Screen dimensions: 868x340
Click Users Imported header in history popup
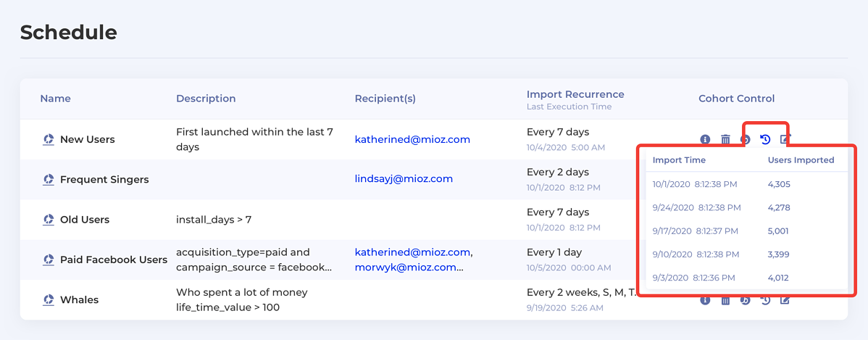(x=801, y=160)
